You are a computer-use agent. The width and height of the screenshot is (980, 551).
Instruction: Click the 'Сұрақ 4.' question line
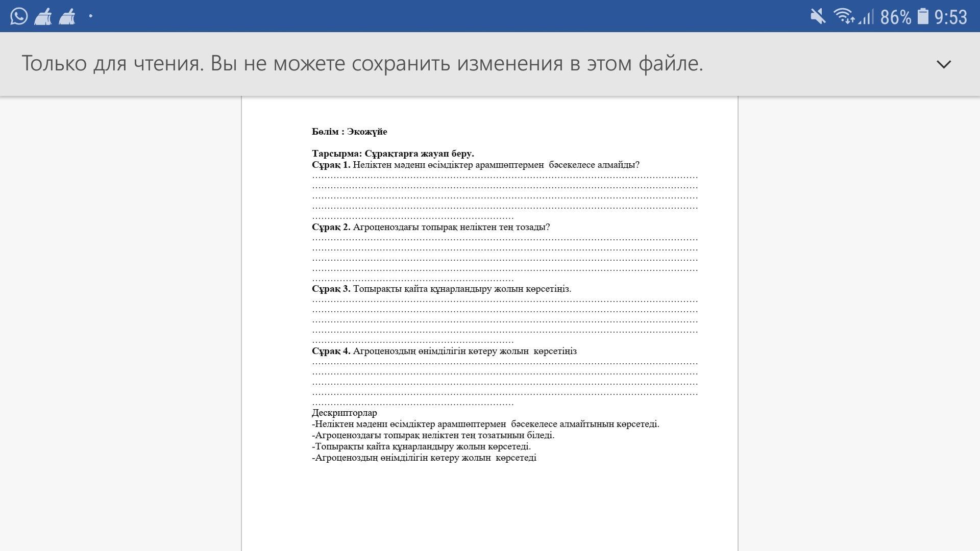click(444, 351)
